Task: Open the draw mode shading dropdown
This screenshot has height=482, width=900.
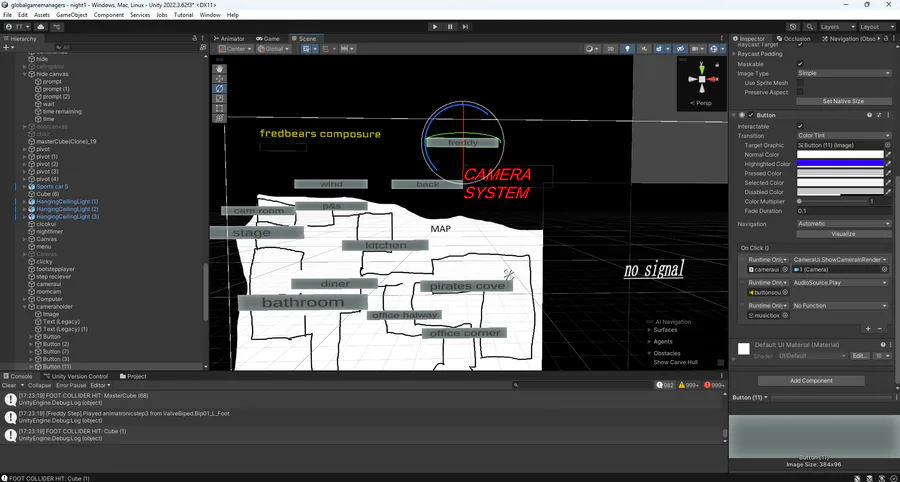Action: point(591,49)
